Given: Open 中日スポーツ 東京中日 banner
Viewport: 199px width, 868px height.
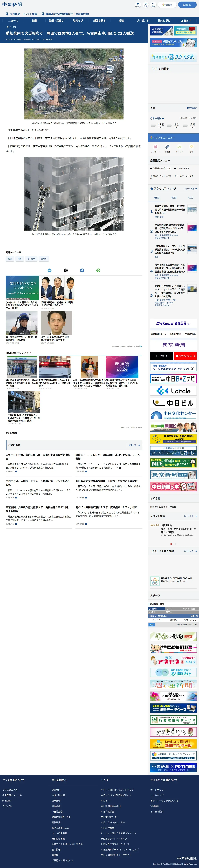Looking at the screenshot, I should tap(173, 324).
